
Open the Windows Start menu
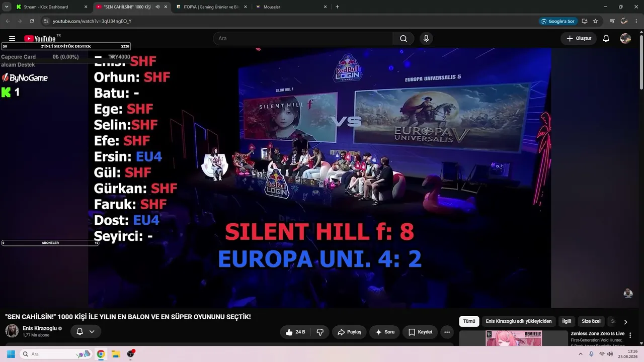[11, 354]
